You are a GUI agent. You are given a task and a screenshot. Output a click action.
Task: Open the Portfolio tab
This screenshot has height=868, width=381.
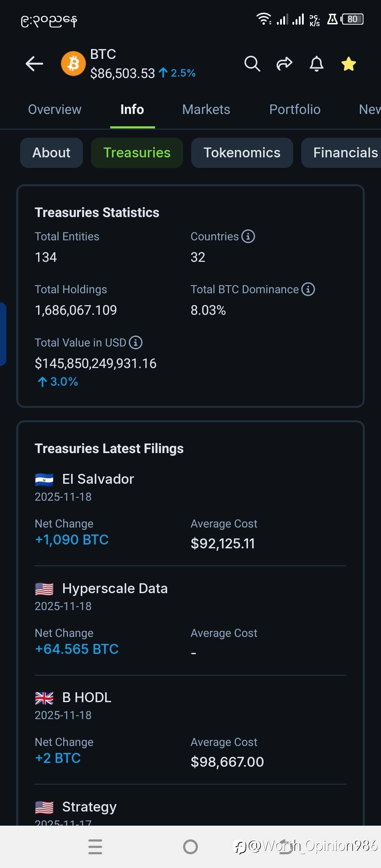point(295,110)
